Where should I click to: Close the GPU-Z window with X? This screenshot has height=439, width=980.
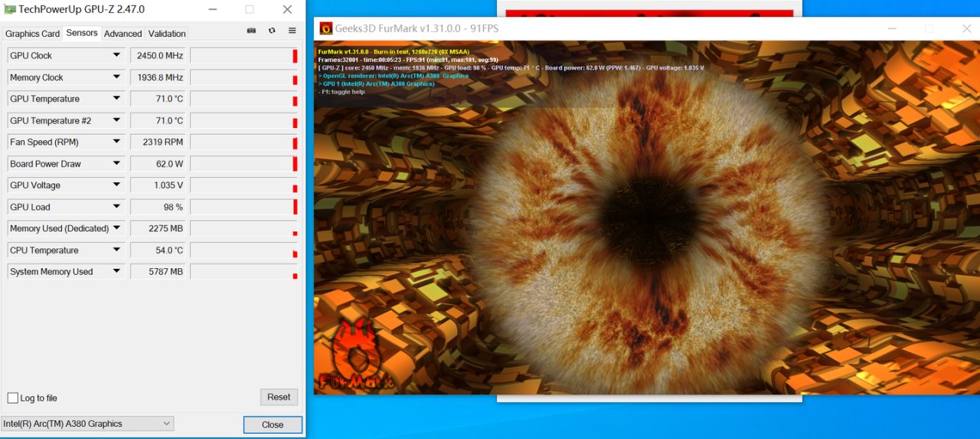tap(287, 9)
